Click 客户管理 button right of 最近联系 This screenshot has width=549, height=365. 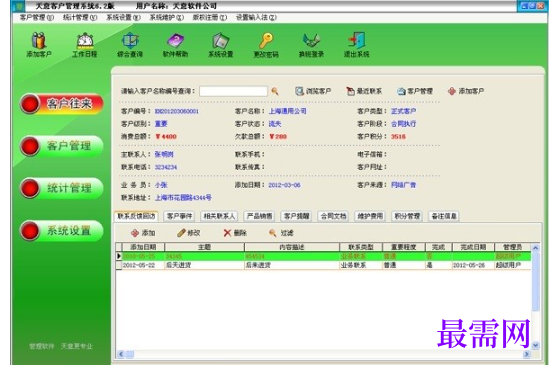tap(415, 91)
